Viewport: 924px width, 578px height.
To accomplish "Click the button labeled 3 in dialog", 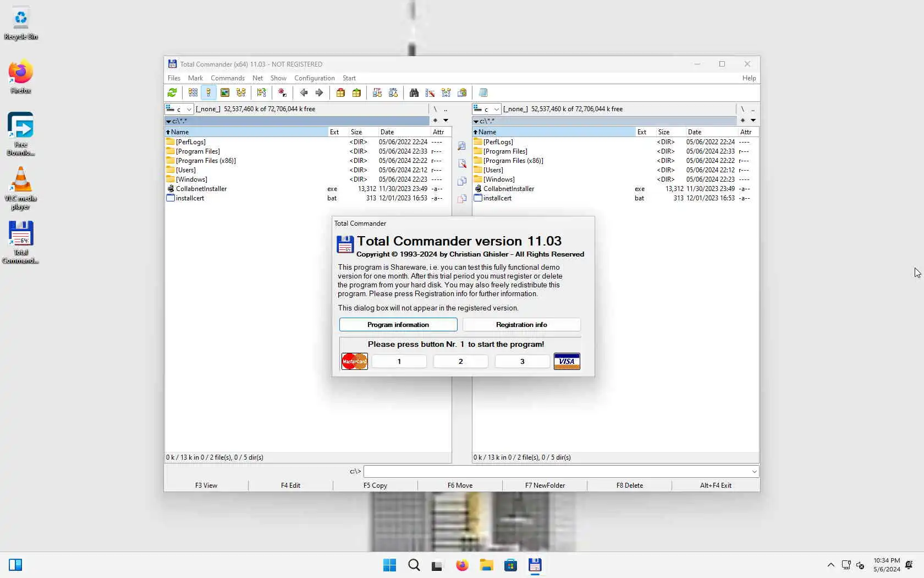I will click(522, 362).
